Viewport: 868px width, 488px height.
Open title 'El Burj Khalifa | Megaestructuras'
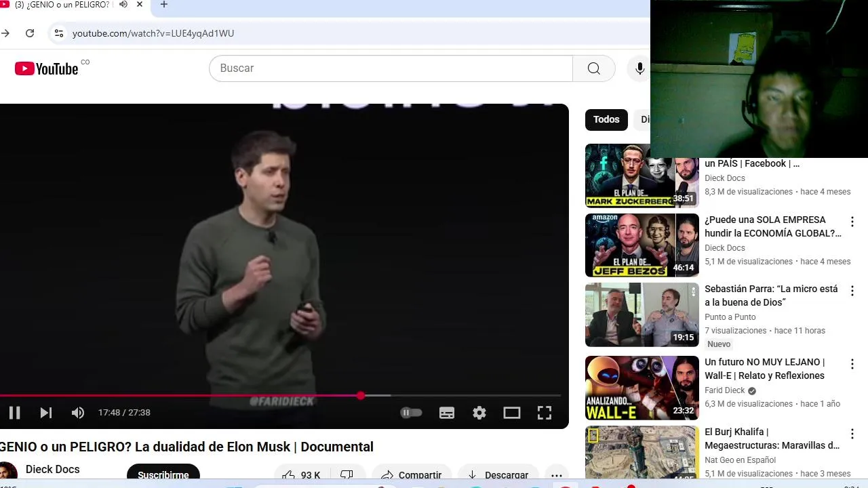tap(772, 439)
